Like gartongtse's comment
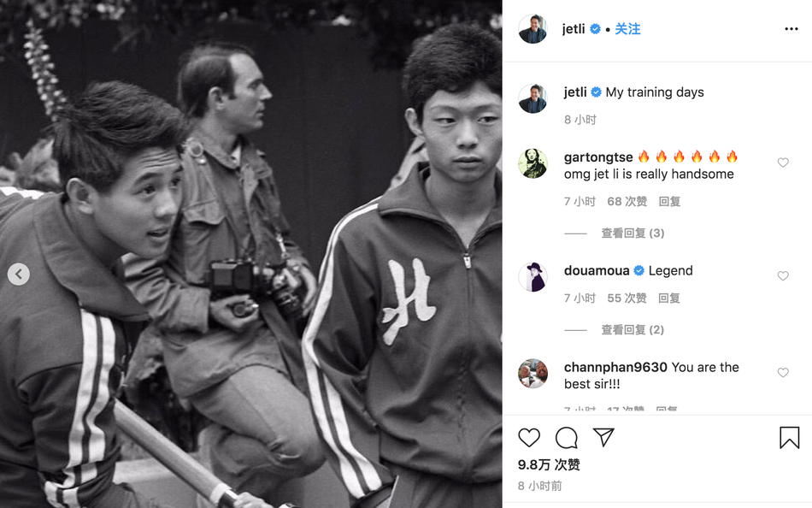The height and width of the screenshot is (508, 812). (783, 162)
